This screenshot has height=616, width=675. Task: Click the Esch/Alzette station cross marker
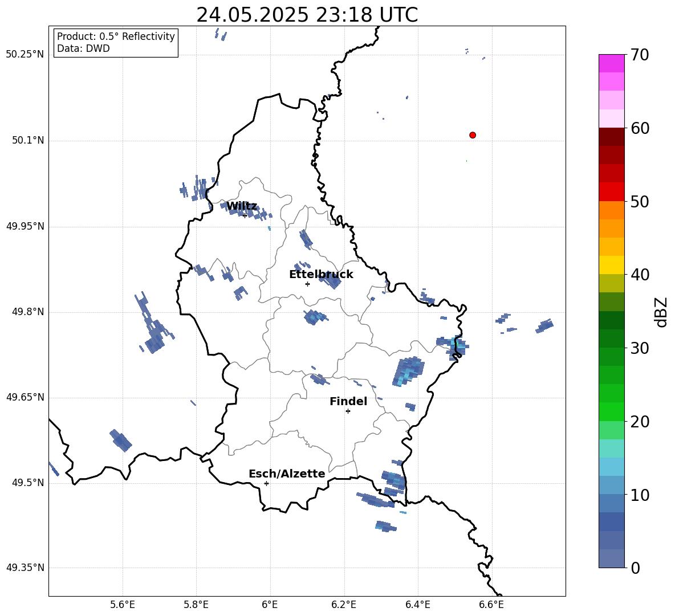tap(266, 483)
